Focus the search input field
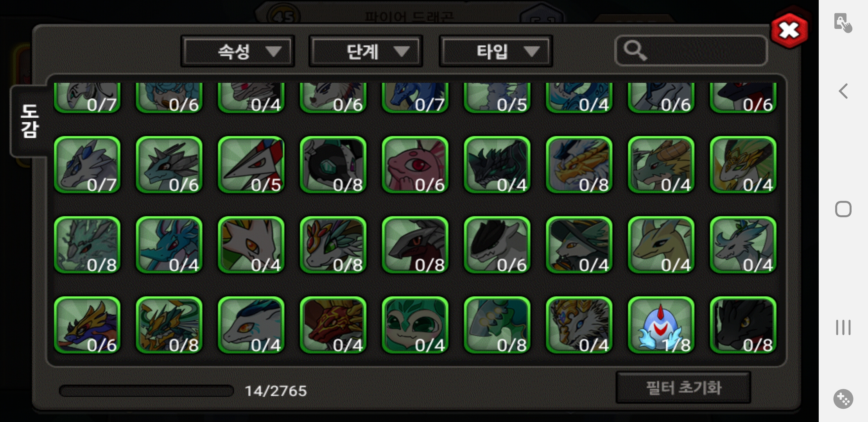The height and width of the screenshot is (422, 868). point(691,51)
